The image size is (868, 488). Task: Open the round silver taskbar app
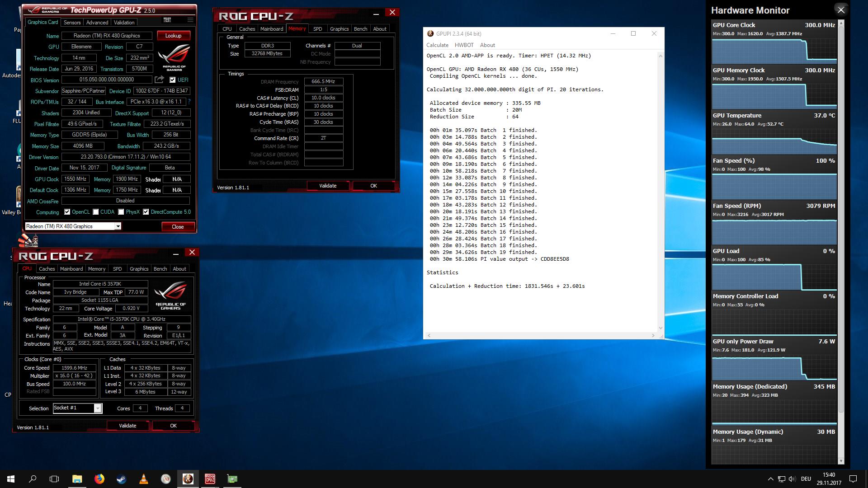165,479
